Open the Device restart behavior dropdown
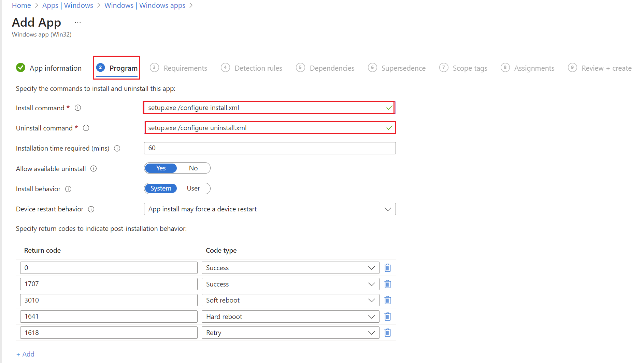Screen dimensions: 644x363 (x=388, y=209)
